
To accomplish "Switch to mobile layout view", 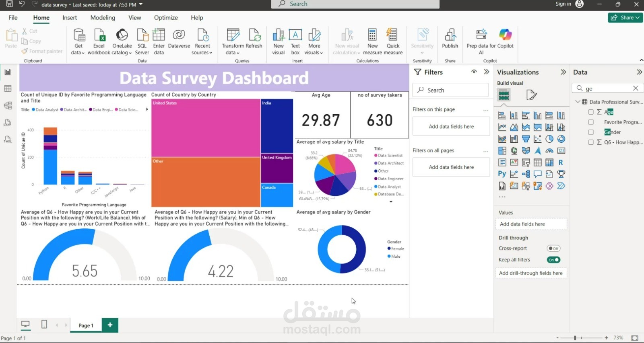I will point(44,324).
